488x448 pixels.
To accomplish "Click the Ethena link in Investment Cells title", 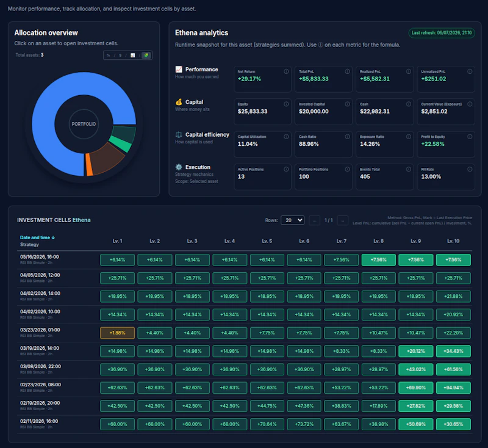I will pyautogui.click(x=82, y=220).
